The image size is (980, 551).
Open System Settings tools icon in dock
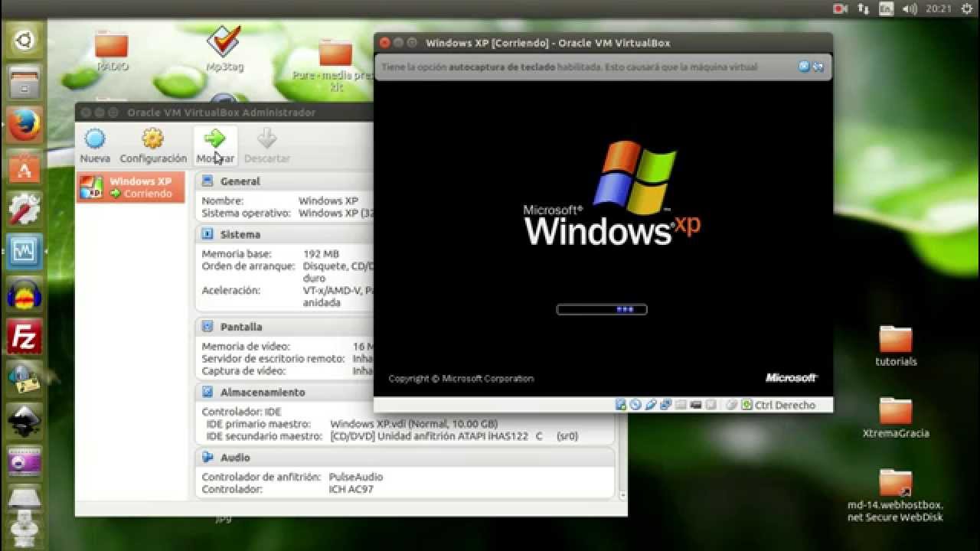[24, 208]
